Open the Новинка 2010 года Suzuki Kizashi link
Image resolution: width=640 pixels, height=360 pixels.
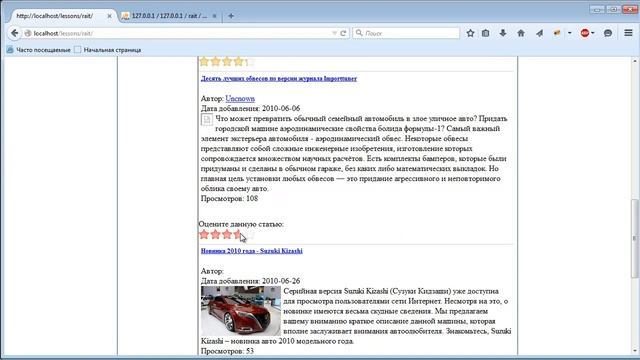pos(251,251)
